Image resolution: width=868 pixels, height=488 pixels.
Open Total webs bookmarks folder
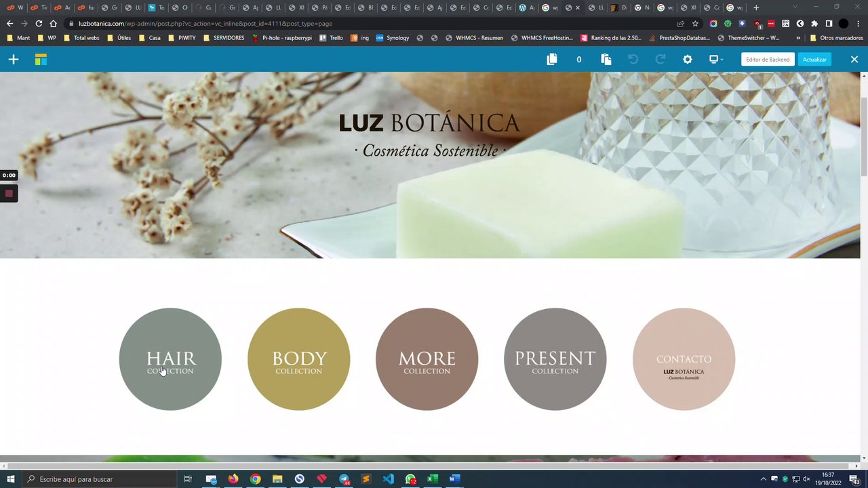(x=81, y=38)
